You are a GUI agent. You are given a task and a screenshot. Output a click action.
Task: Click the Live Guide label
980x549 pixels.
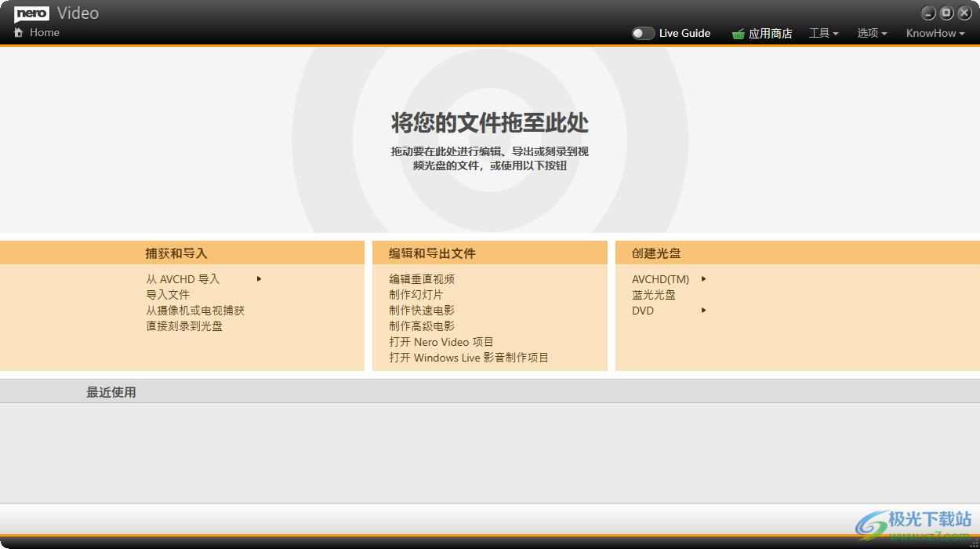coord(684,34)
